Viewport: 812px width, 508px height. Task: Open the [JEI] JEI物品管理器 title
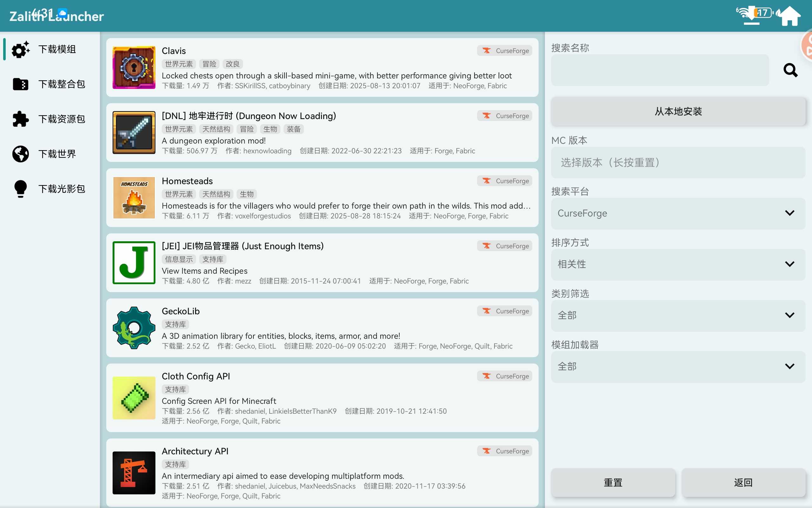coord(243,246)
